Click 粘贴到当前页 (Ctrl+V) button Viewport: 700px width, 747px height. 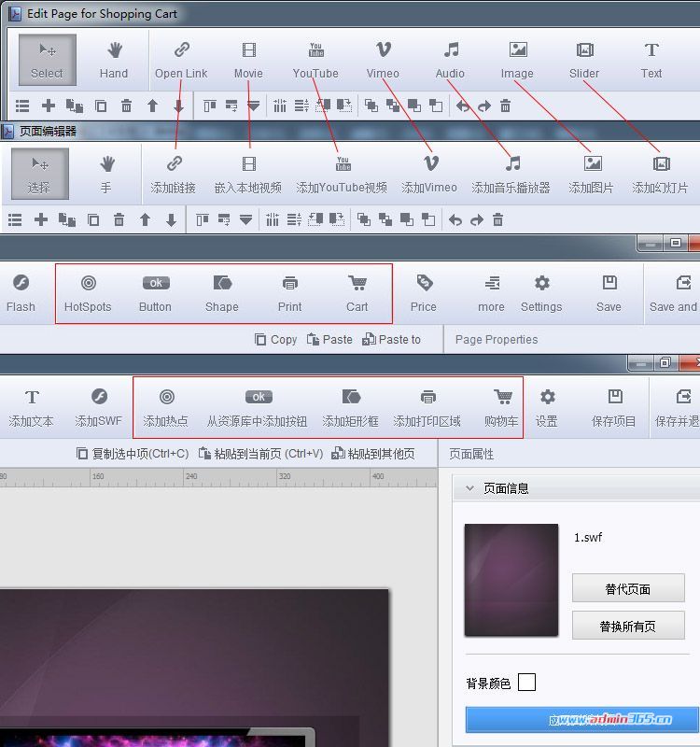click(x=261, y=454)
